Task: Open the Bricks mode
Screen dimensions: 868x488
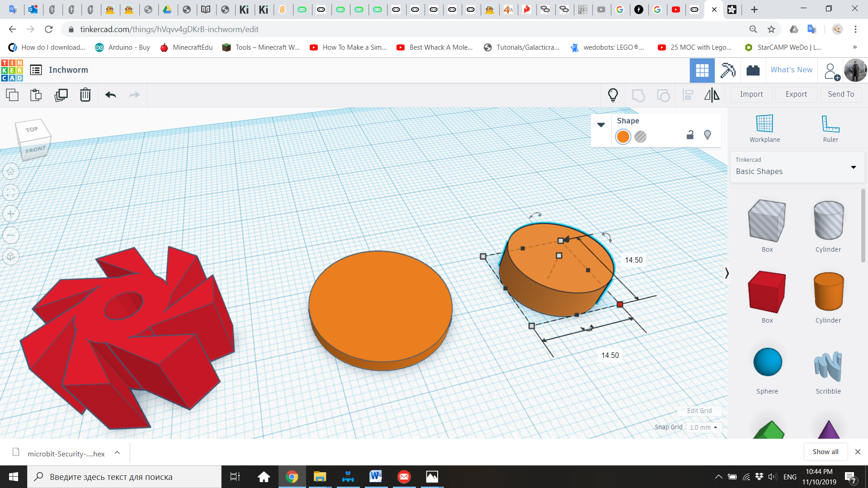Action: point(753,70)
